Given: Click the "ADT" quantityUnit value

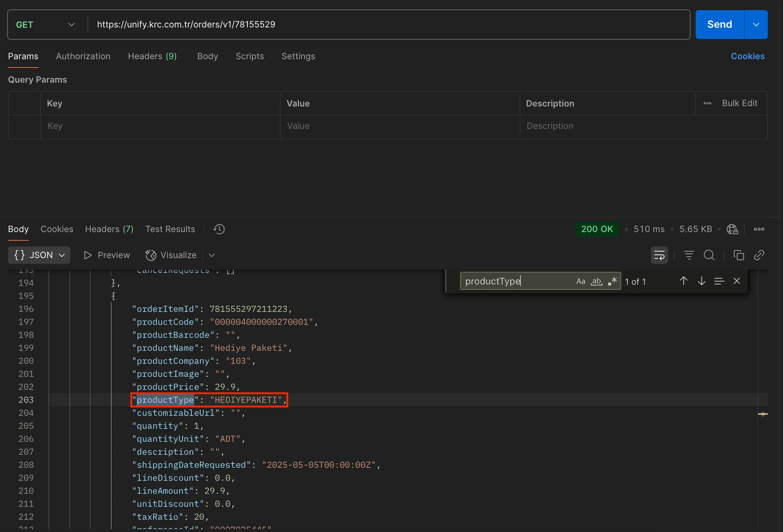Looking at the screenshot, I should (x=228, y=439).
